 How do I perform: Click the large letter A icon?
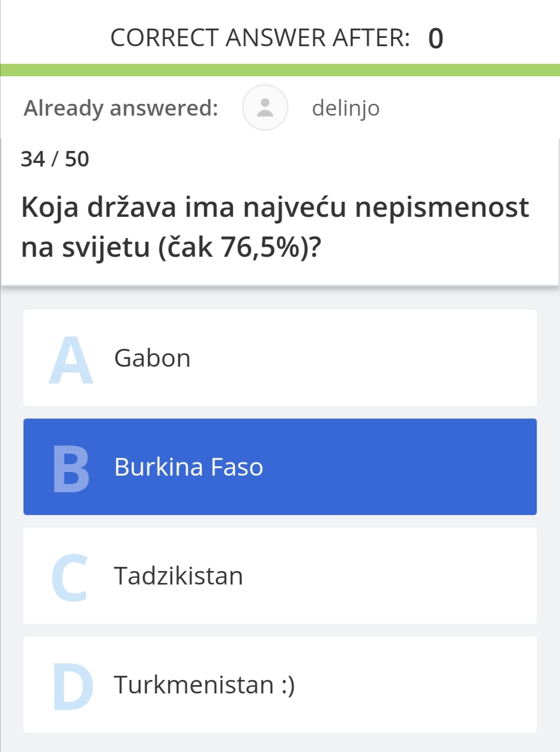pos(71,360)
